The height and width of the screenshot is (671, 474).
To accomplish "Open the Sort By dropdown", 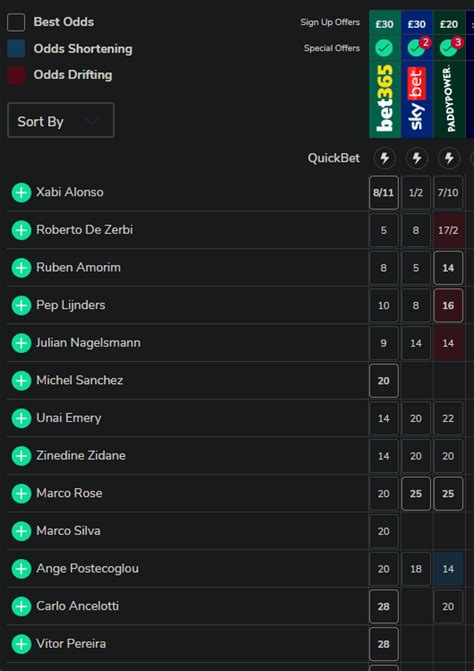I will click(x=61, y=120).
